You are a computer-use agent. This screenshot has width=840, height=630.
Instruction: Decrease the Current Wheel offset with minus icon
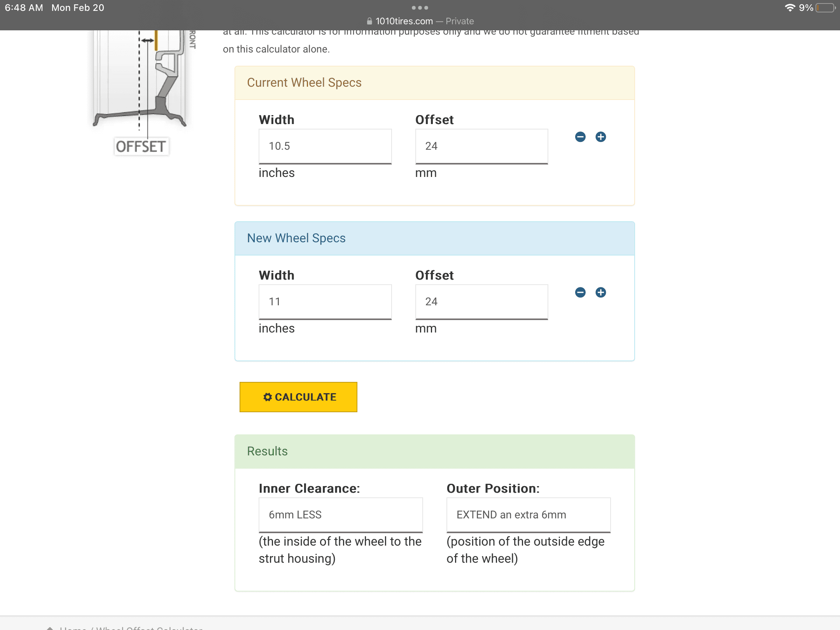[580, 137]
